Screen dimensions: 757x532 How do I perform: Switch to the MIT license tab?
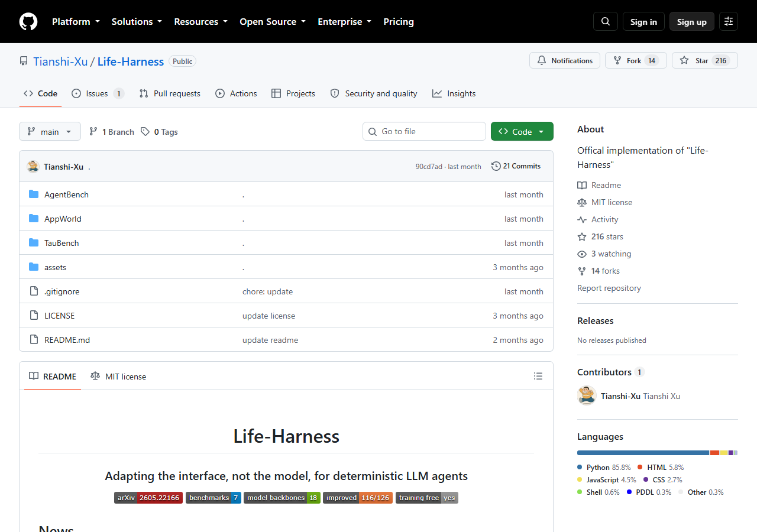(118, 376)
